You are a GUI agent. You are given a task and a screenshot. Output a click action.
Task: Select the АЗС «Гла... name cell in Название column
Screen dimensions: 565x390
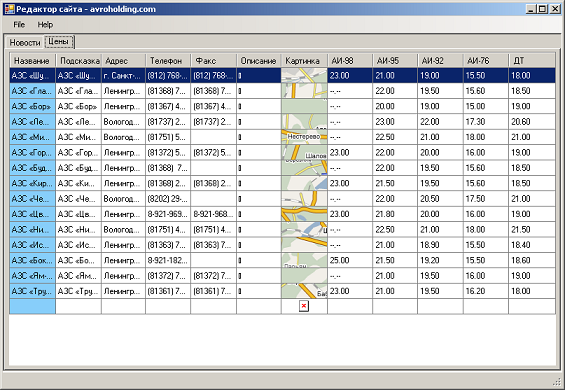(32, 91)
